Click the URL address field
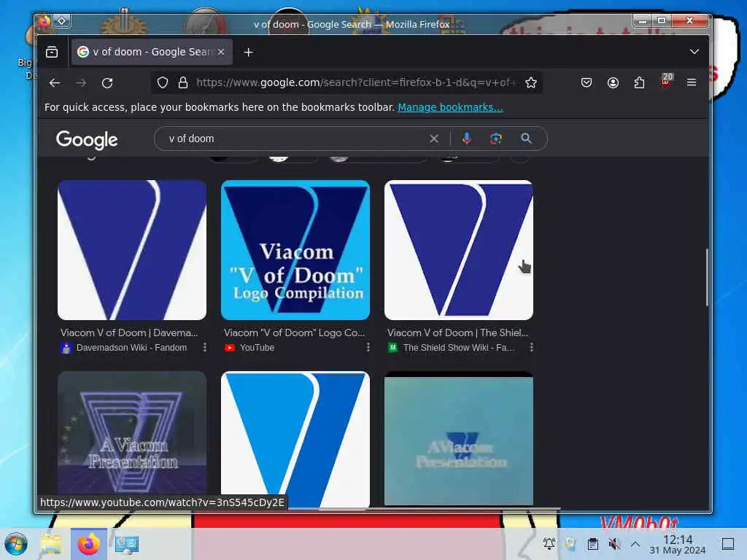747x560 pixels. 356,83
